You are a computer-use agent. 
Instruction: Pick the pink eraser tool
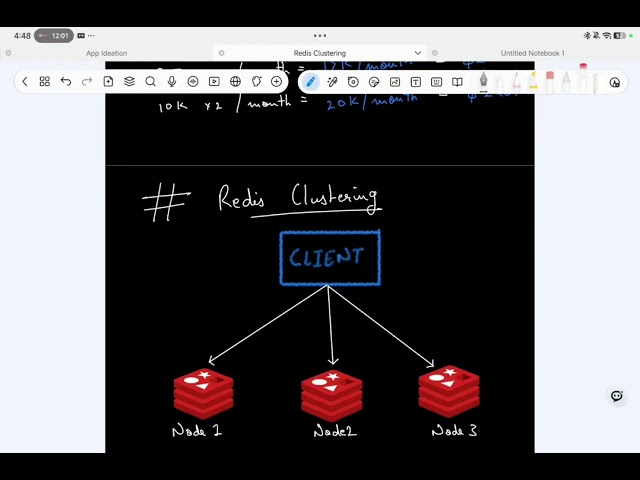[x=550, y=82]
